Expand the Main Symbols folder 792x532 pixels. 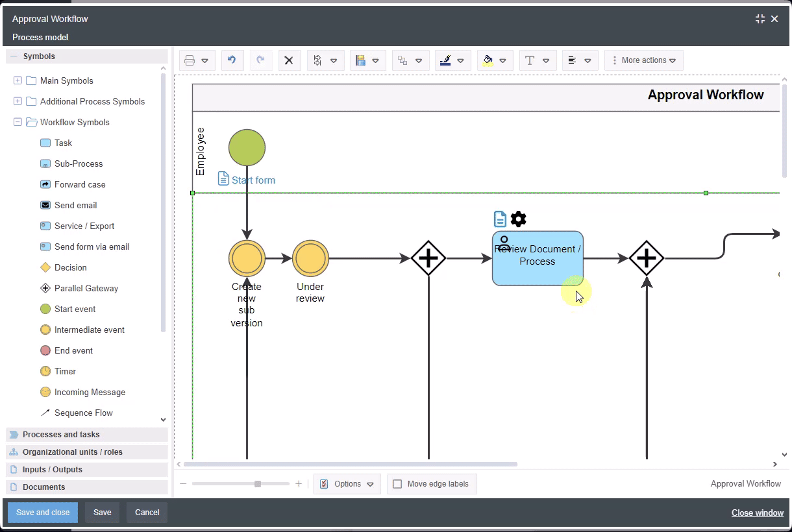coord(18,80)
